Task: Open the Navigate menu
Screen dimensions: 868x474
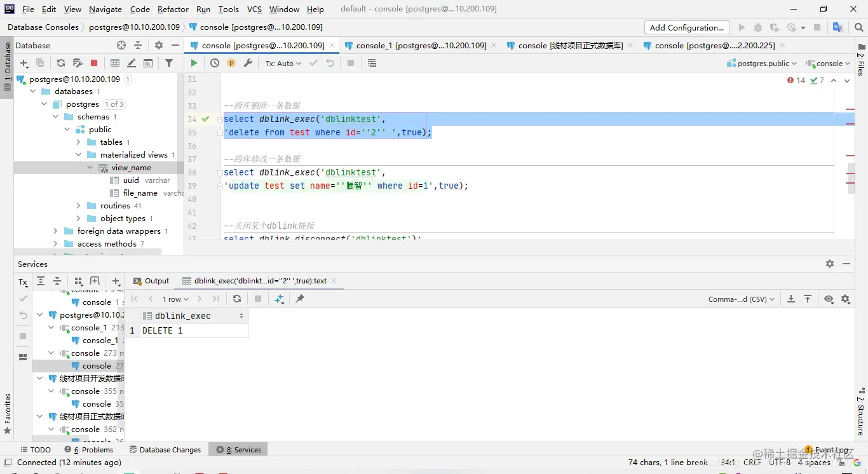Action: coord(105,9)
